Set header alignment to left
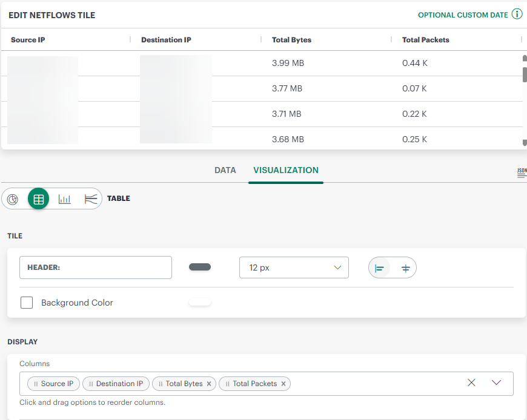Image resolution: width=527 pixels, height=420 pixels. (380, 268)
